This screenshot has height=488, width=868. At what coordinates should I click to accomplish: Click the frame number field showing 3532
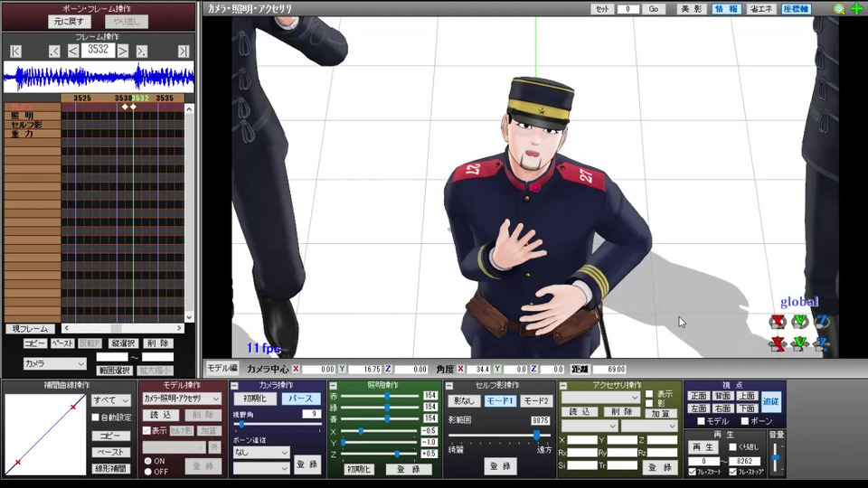point(98,50)
